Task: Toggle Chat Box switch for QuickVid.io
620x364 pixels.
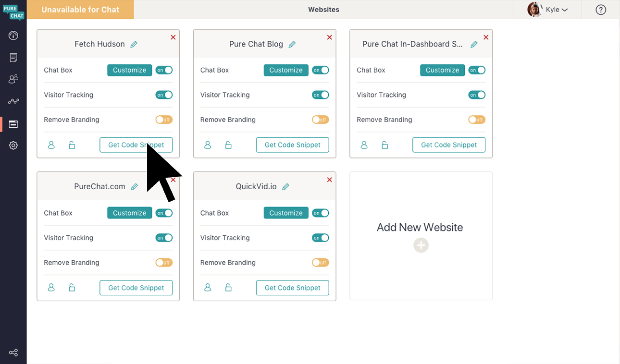Action: coord(321,213)
